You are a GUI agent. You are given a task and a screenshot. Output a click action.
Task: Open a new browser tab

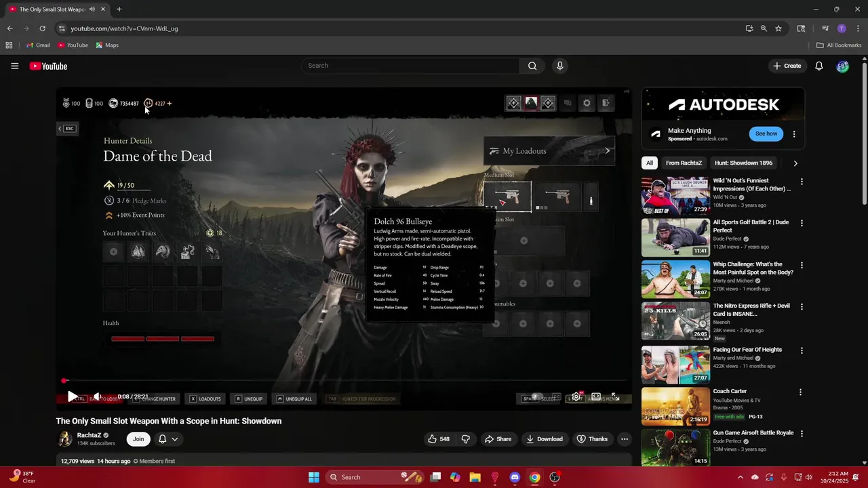[119, 9]
